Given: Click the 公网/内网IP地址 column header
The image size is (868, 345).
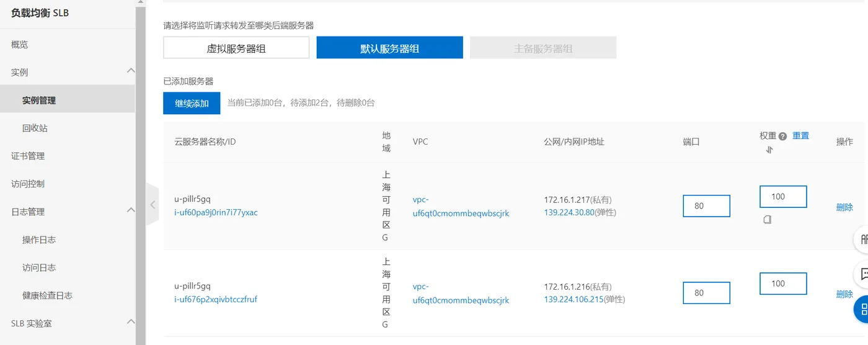Looking at the screenshot, I should pyautogui.click(x=574, y=141).
